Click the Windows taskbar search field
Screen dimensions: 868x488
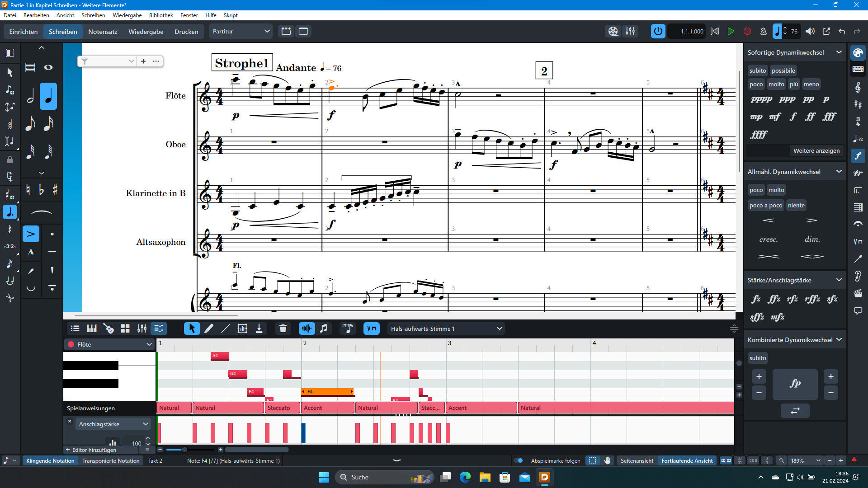(x=384, y=477)
